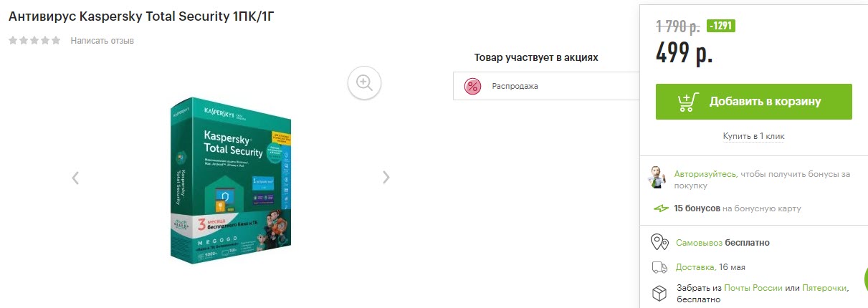This screenshot has height=308, width=868.
Task: Rate the product with the star rating
Action: pos(34,40)
